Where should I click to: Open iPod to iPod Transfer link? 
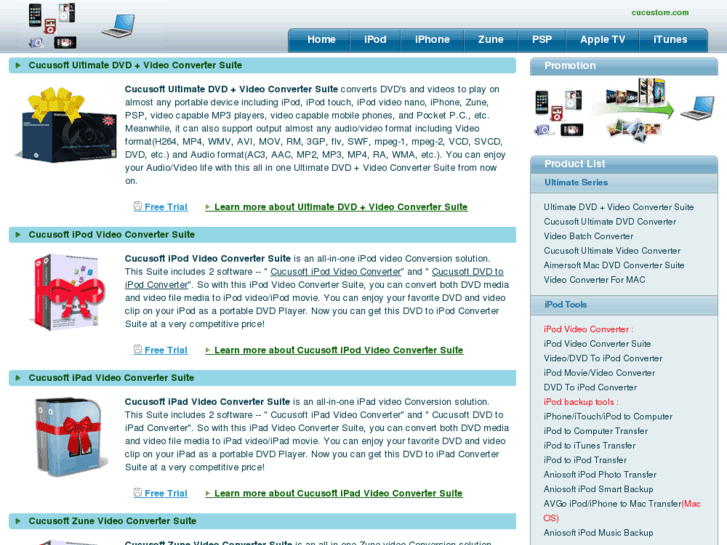(x=585, y=460)
